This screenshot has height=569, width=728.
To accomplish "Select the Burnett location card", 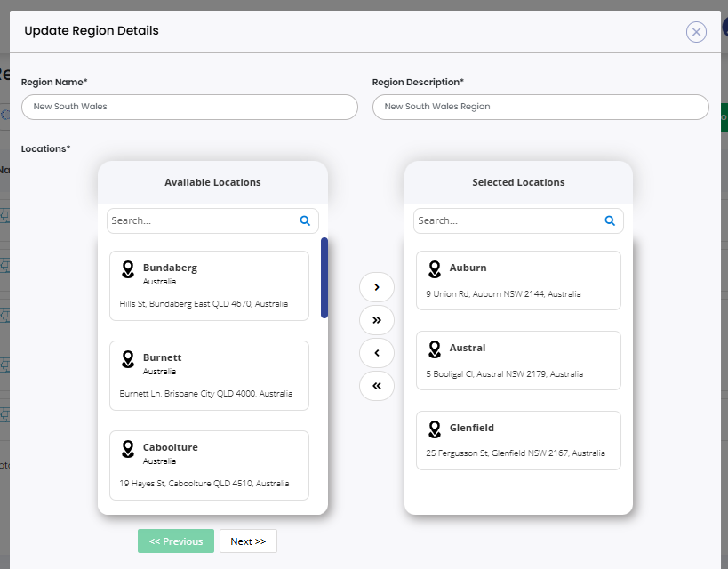I will pos(209,375).
